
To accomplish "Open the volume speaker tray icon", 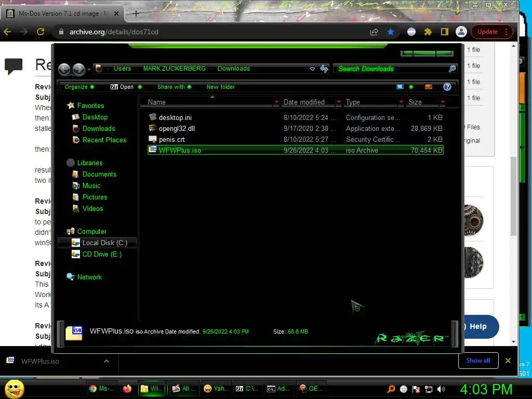I will tap(441, 389).
